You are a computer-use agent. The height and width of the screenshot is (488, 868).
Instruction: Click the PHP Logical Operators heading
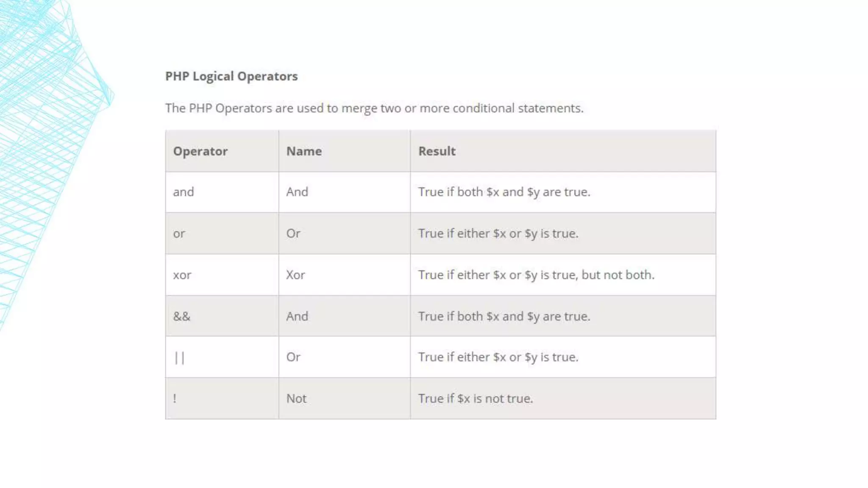coord(231,76)
